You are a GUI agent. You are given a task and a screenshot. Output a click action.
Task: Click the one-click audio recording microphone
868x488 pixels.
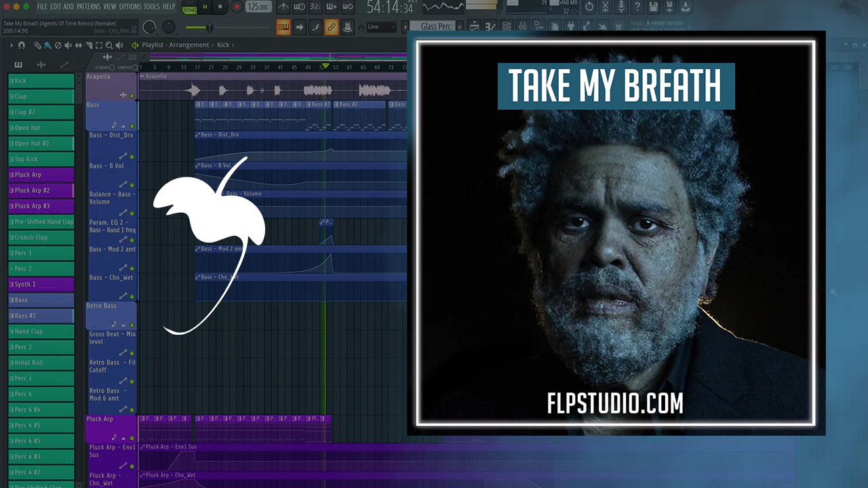point(622,7)
